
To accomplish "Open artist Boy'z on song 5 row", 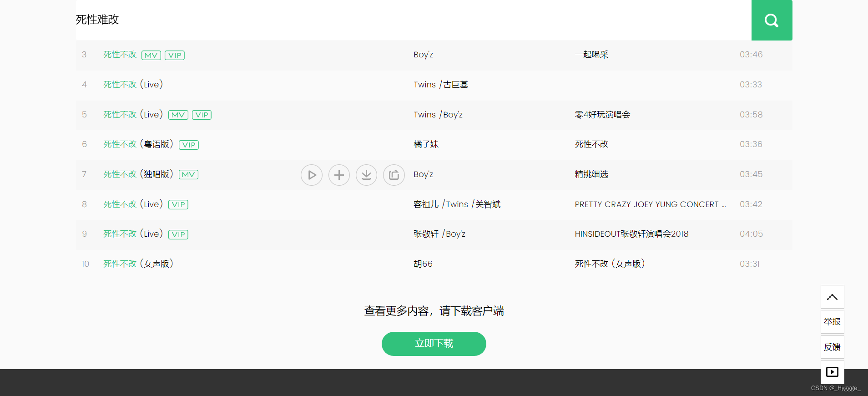I will [x=453, y=115].
